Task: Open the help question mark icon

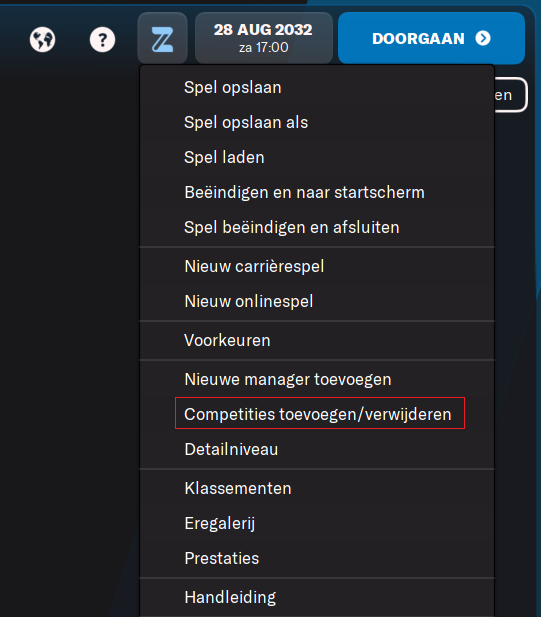Action: tap(102, 40)
